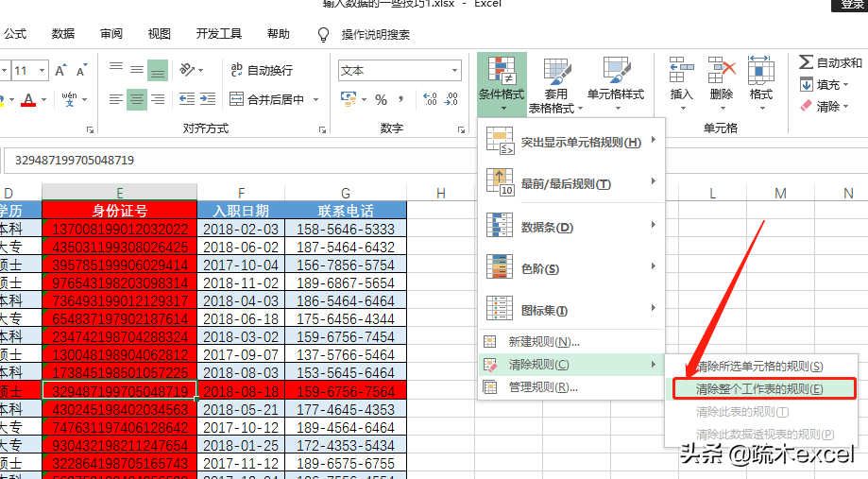Toggle align text right
Viewport: 868px width, 479px height.
158,100
